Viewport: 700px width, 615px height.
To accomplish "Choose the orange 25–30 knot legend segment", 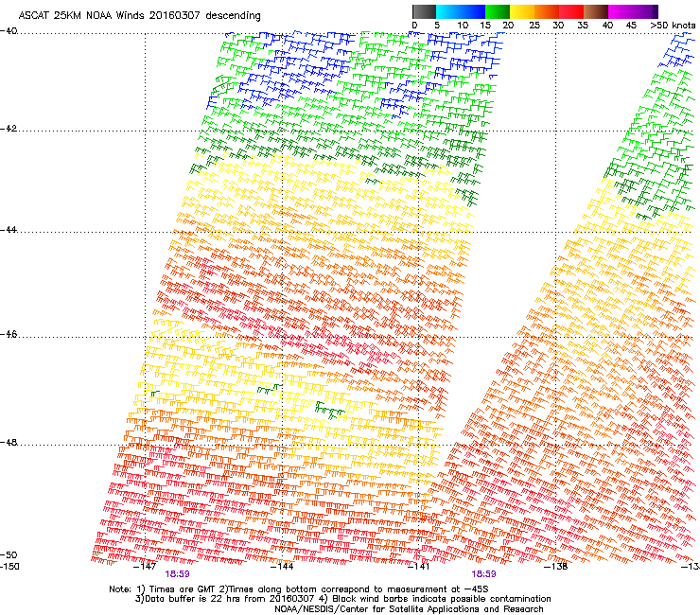I will click(x=547, y=11).
